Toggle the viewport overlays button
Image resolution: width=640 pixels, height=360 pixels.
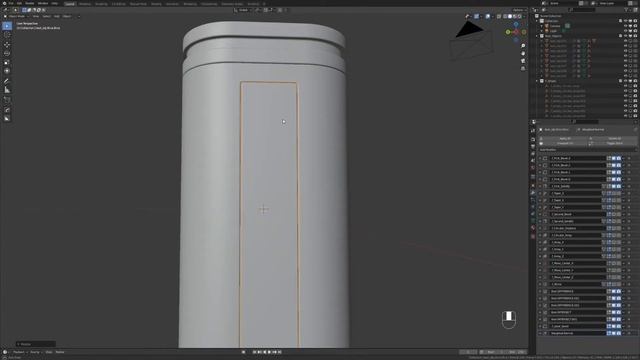click(x=488, y=16)
